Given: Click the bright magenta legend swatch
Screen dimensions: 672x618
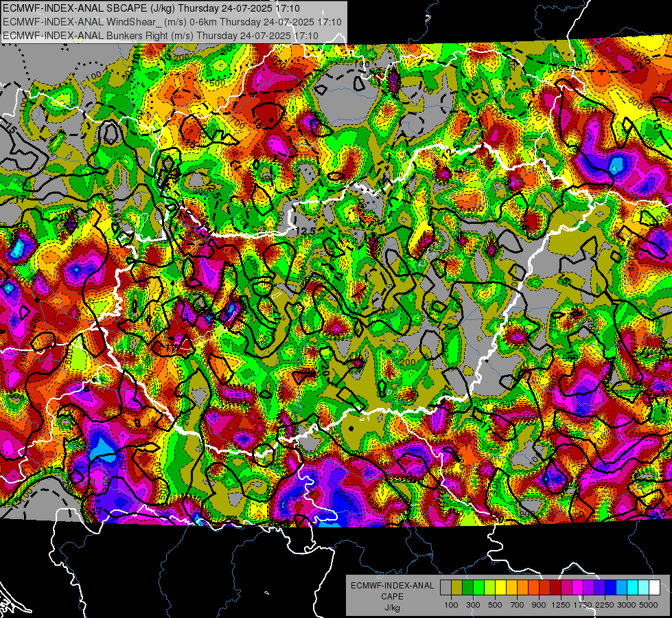Looking at the screenshot, I should tap(578, 588).
